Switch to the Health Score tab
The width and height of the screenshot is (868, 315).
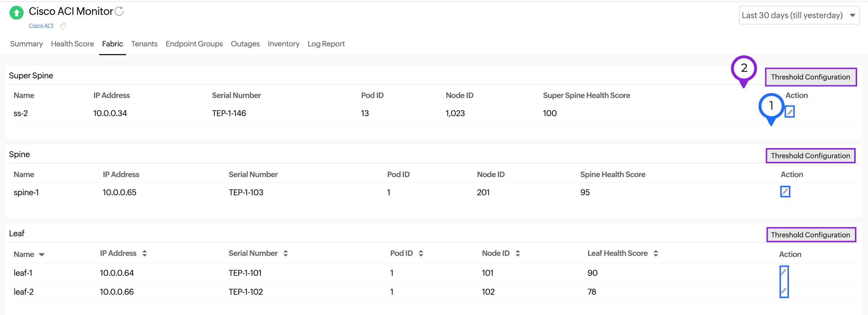pyautogui.click(x=72, y=44)
